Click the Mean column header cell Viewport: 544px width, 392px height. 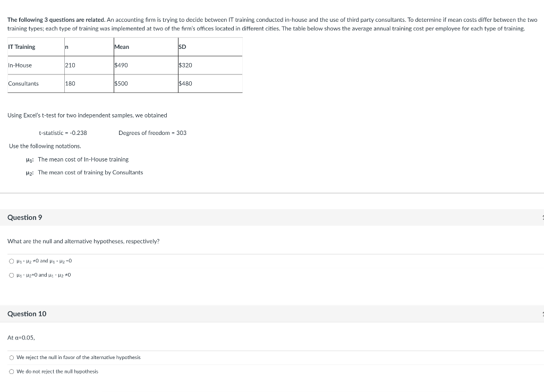tap(121, 47)
